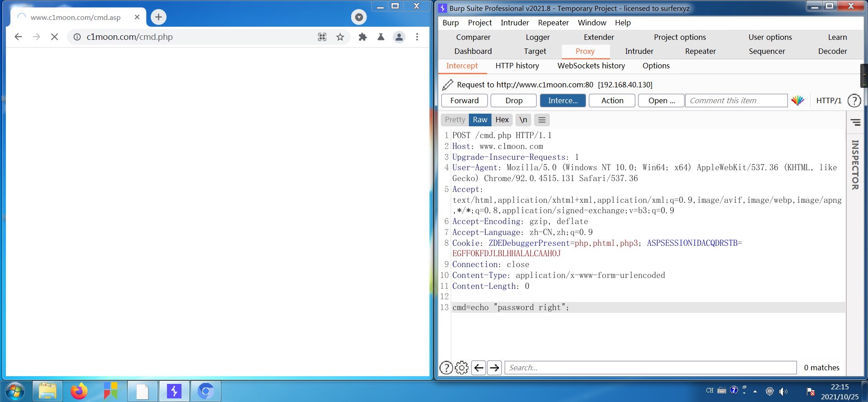Open the proxy Options sub-tab
Image resolution: width=868 pixels, height=402 pixels.
pyautogui.click(x=656, y=66)
